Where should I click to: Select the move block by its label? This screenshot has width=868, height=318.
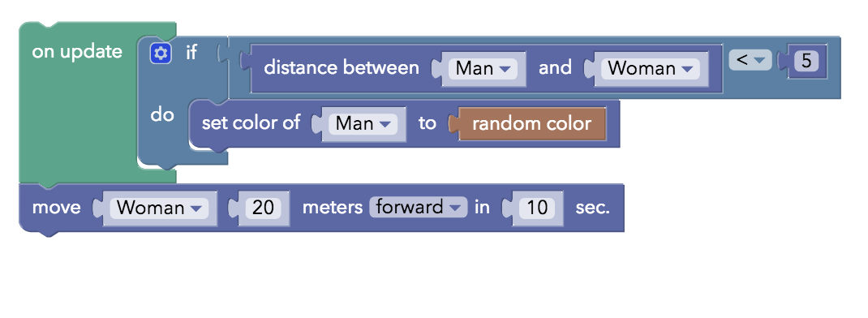tap(56, 208)
